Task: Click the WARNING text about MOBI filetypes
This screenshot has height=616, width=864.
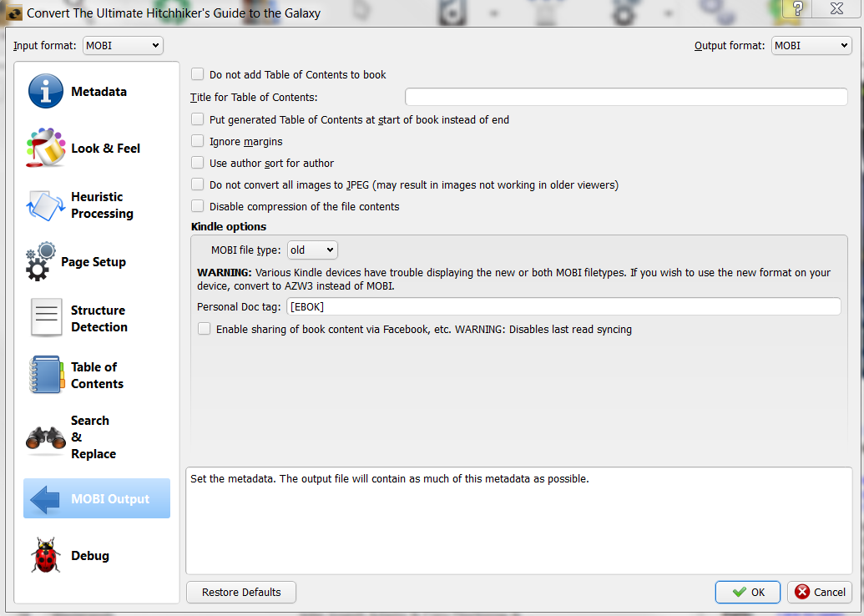Action: [x=514, y=279]
